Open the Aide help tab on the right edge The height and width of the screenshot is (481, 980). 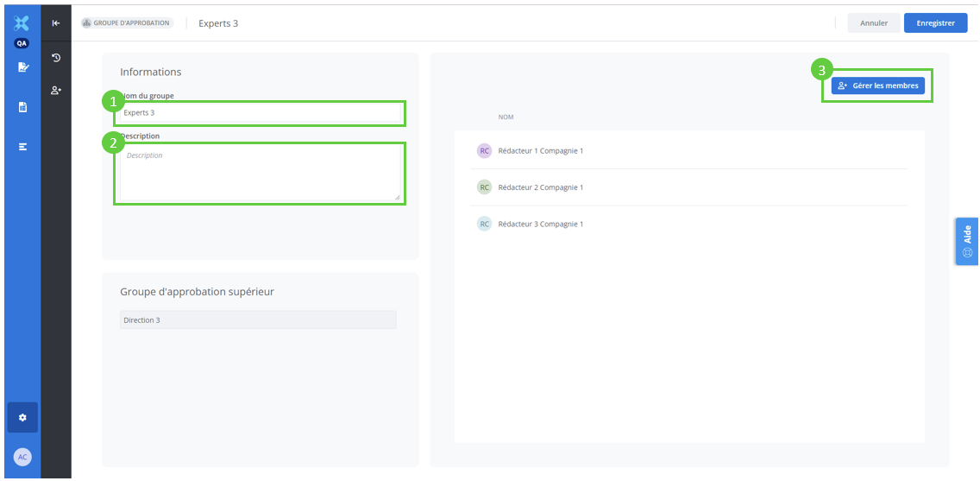click(x=967, y=241)
